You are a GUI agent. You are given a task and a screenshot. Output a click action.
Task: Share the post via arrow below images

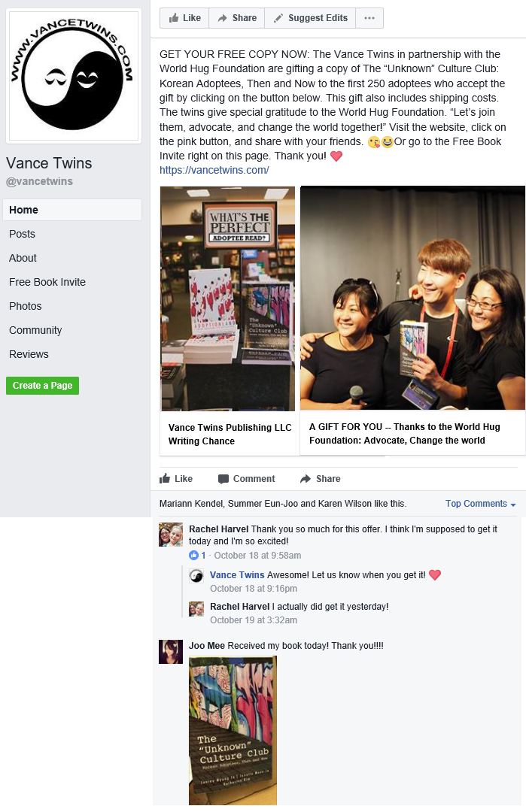point(321,478)
